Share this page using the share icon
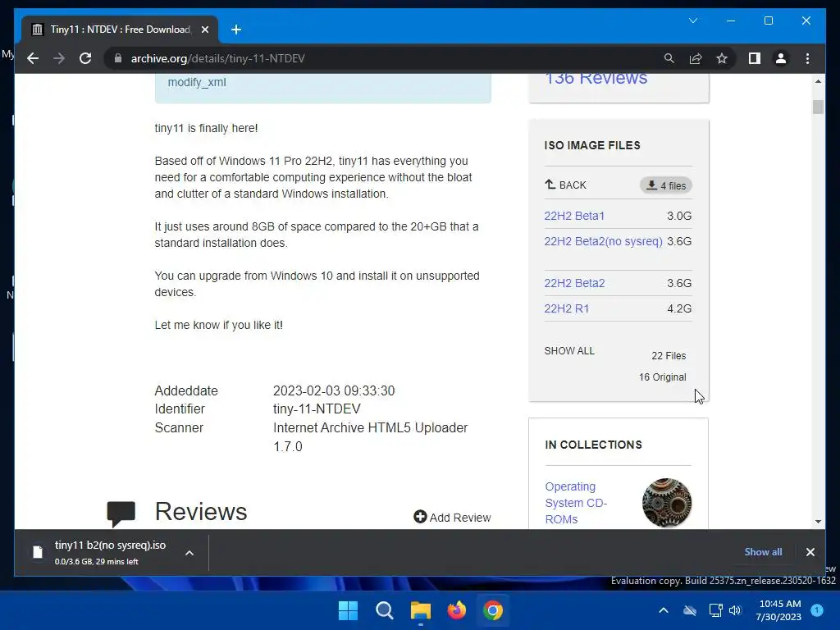The image size is (840, 630). coord(696,58)
